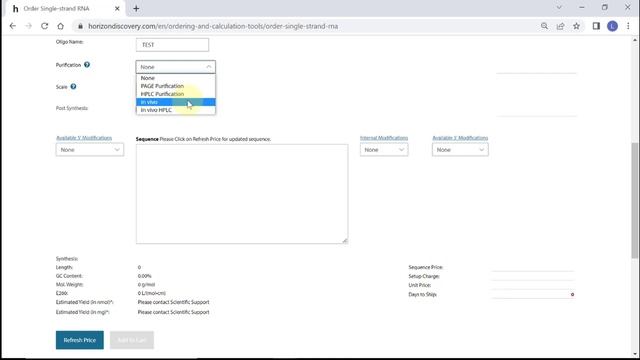Choose In vivo HPLC option

pos(176,110)
